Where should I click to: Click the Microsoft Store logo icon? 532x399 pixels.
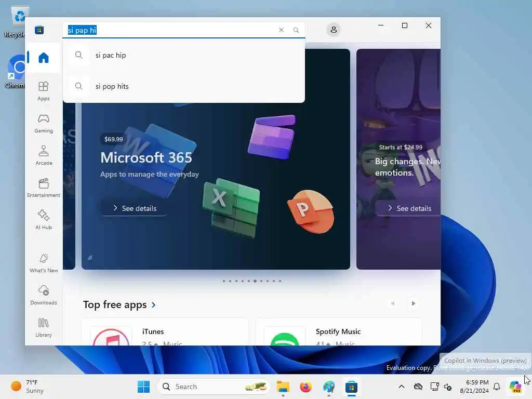[x=39, y=30]
